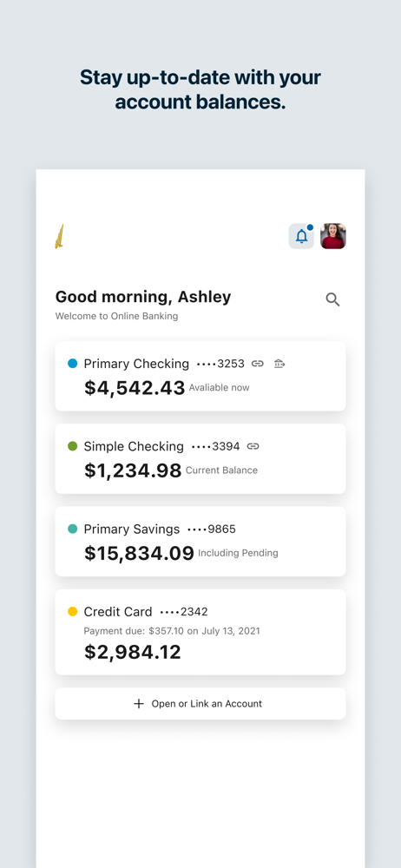Screen dimensions: 401x868
Task: Open the Primary Savings account card
Action: [200, 542]
